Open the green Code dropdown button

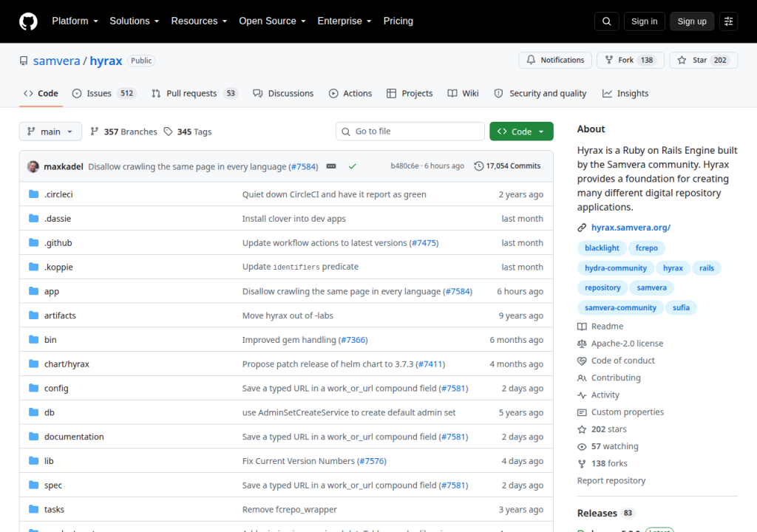coord(521,132)
